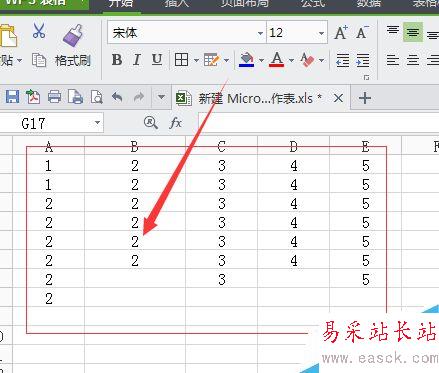Click the magnifier icon beside fx
439x373 pixels.
click(151, 123)
